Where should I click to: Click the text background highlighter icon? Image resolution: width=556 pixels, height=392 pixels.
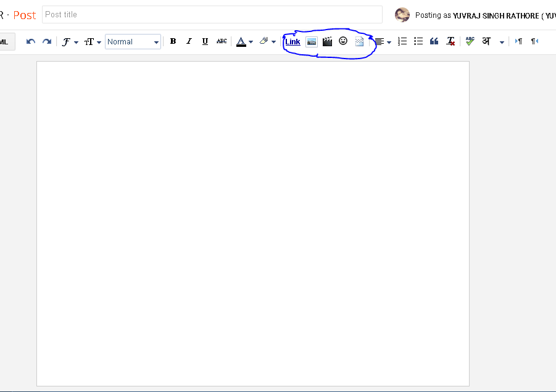pos(264,41)
